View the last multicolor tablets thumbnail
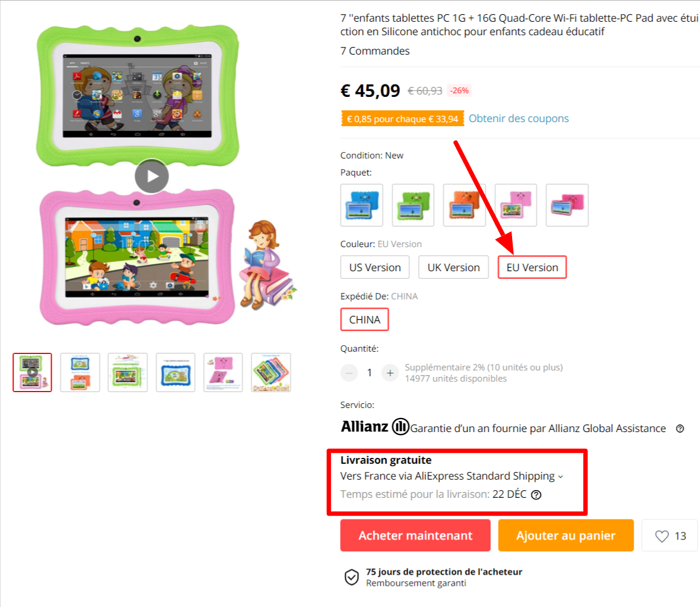This screenshot has width=700, height=607. coord(271,373)
